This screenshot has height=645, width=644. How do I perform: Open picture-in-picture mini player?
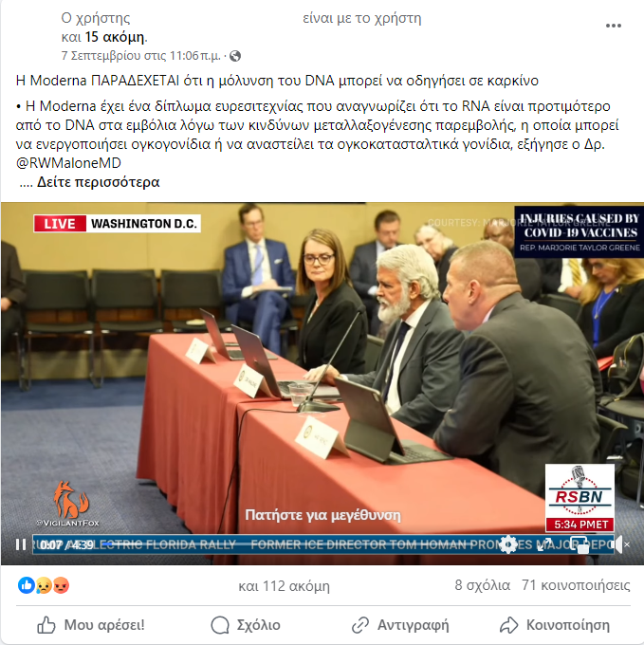click(x=581, y=544)
